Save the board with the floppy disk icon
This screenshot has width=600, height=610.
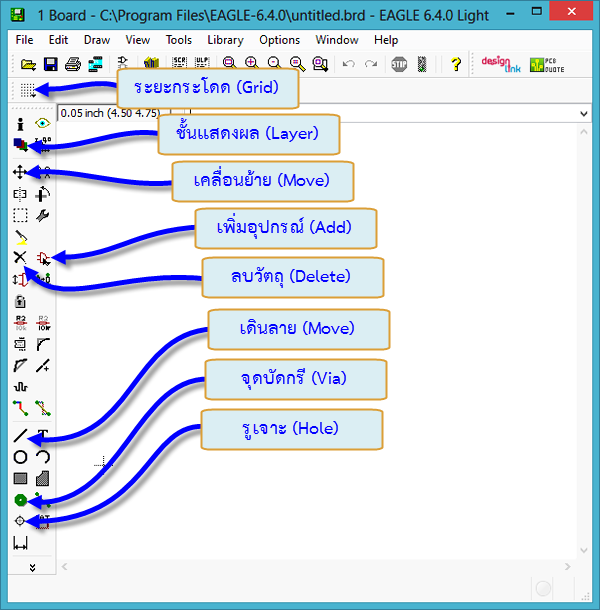coord(51,64)
